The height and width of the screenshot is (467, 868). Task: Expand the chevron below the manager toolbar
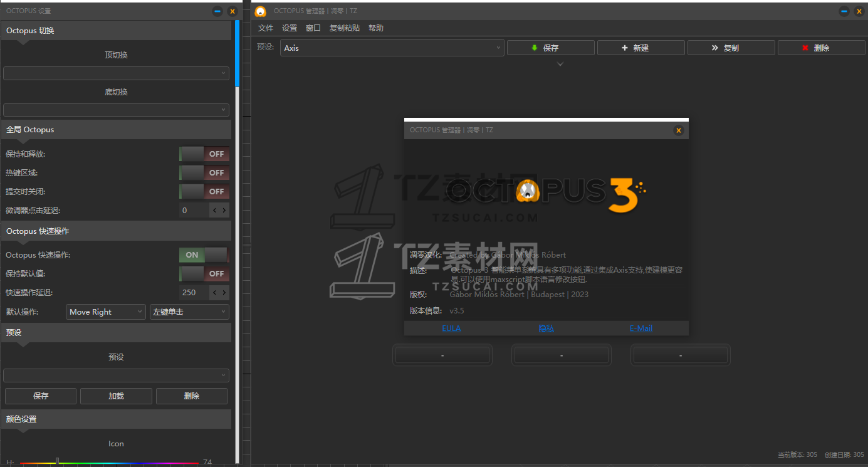pos(560,64)
